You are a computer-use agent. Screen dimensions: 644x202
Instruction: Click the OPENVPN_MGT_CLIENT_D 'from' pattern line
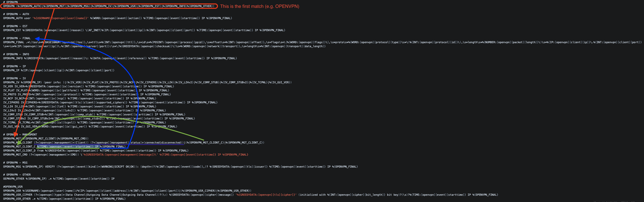96,151
